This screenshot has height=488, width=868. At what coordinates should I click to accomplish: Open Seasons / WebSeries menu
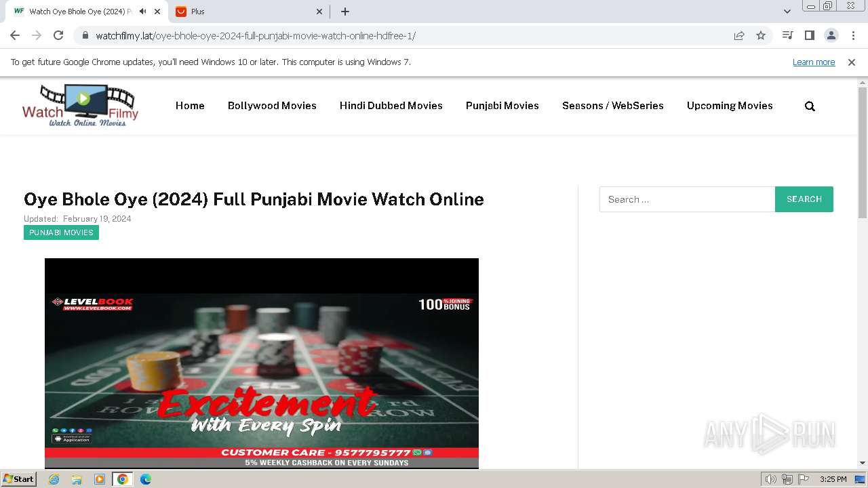pyautogui.click(x=613, y=106)
